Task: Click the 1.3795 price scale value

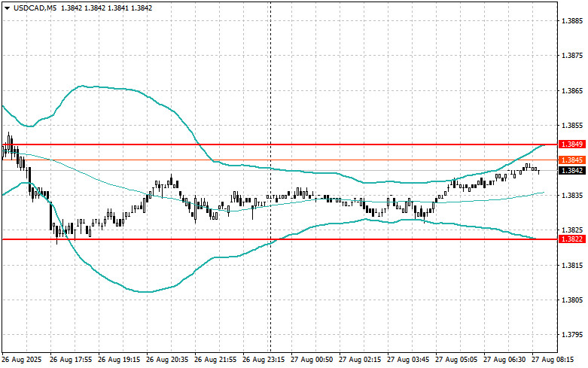Action: tap(572, 335)
